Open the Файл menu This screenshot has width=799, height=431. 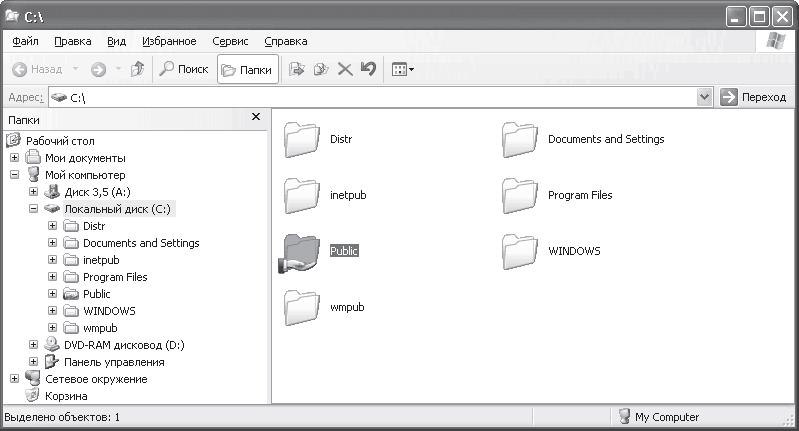pyautogui.click(x=25, y=41)
